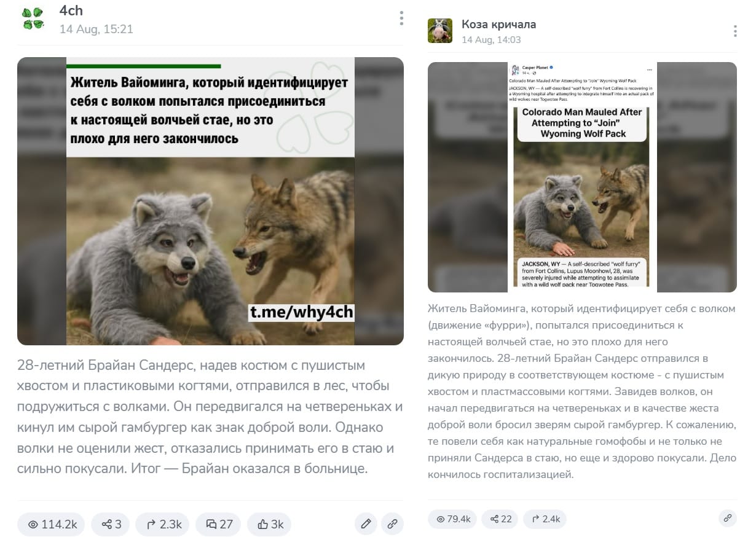This screenshot has width=756, height=537.
Task: Open the Коза кричала channel name
Action: click(498, 25)
